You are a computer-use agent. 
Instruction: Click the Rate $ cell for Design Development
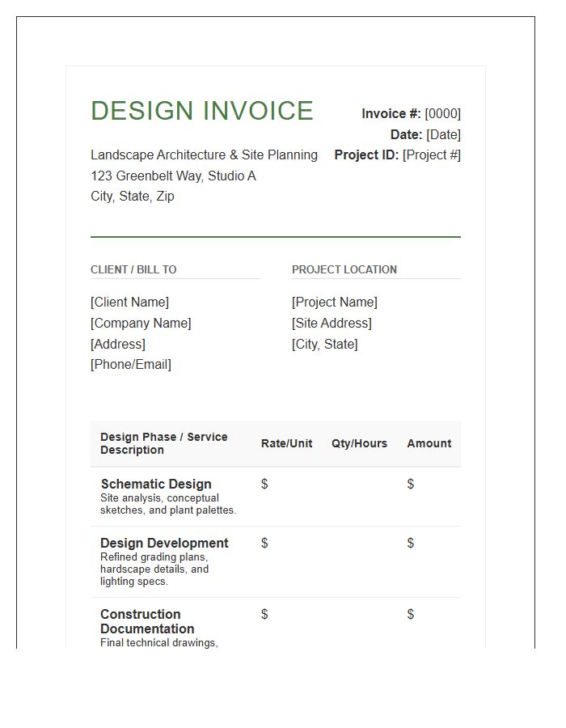point(264,544)
